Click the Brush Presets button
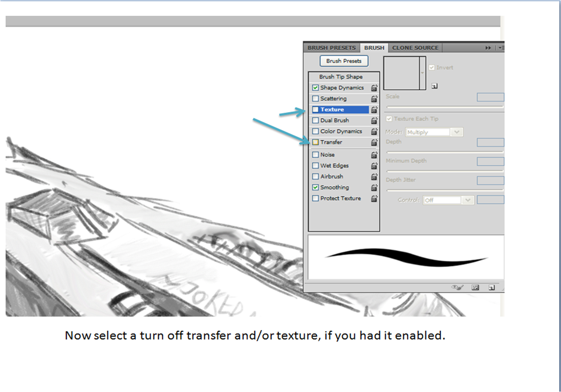 pos(344,61)
